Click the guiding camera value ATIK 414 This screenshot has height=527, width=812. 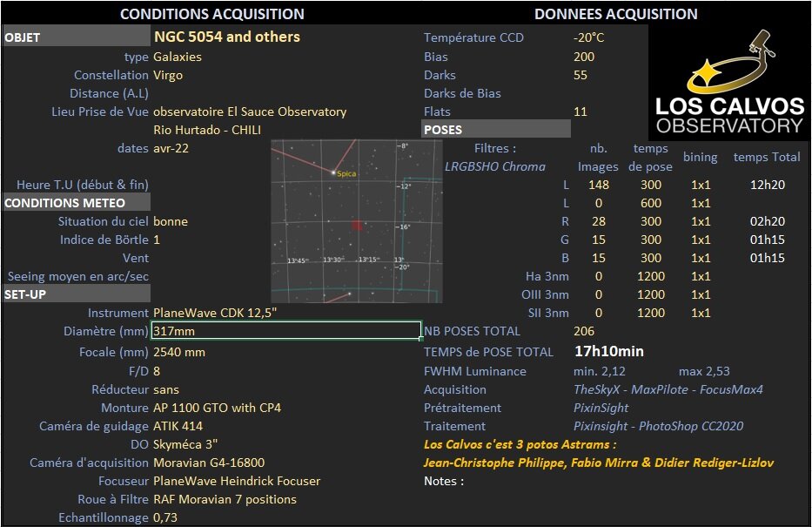tap(178, 426)
